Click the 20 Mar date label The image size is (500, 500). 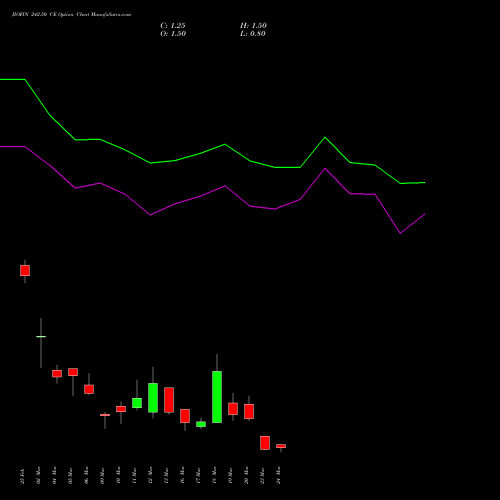coord(246,475)
